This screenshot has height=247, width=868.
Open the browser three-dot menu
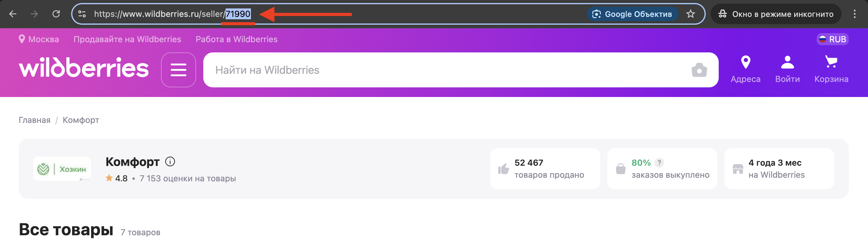(854, 14)
